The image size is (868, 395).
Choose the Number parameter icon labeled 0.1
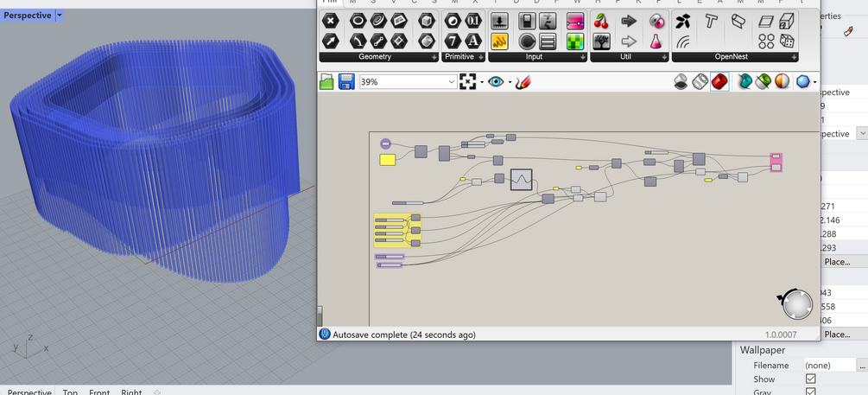click(472, 22)
